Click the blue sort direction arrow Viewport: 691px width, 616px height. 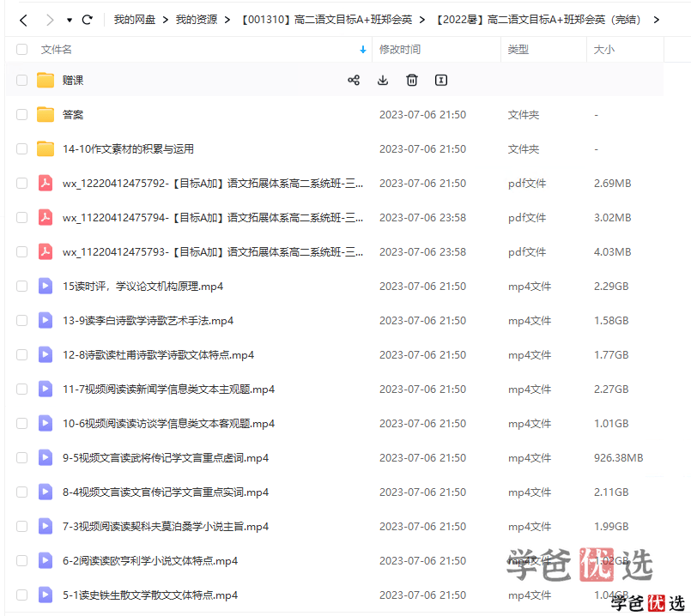coord(363,50)
